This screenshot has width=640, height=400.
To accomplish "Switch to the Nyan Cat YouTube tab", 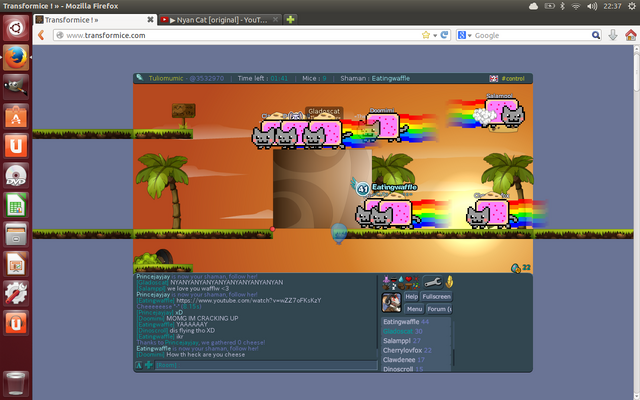I will (x=220, y=20).
